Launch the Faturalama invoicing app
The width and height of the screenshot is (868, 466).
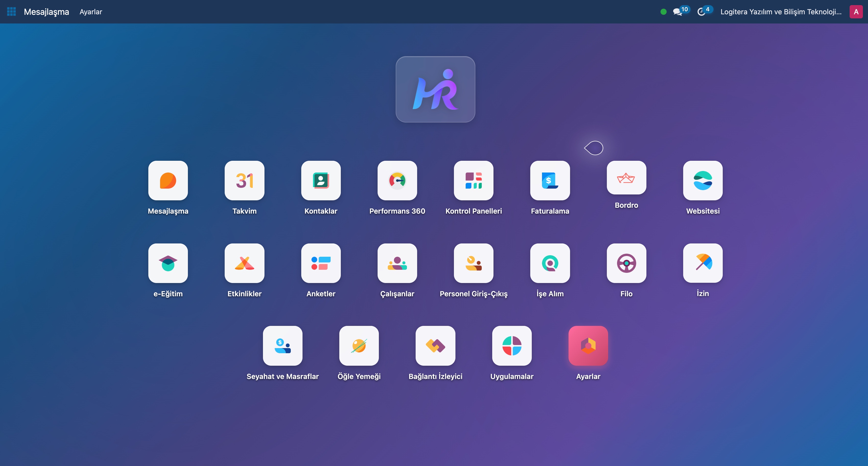(550, 181)
